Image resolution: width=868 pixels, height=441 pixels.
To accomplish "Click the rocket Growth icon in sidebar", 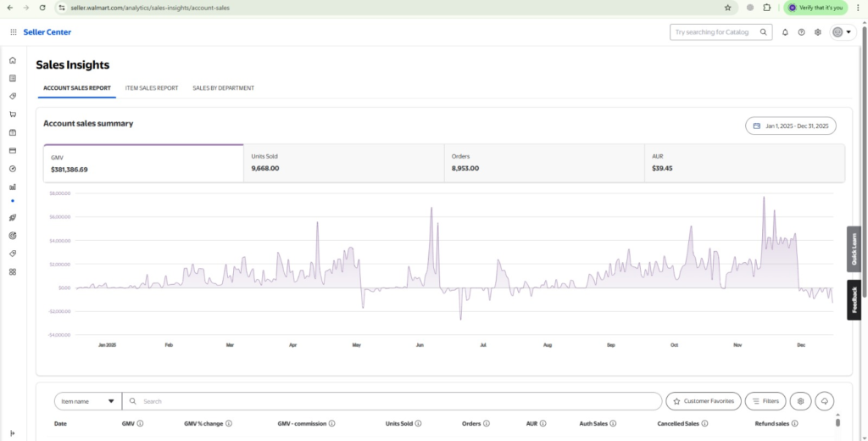I will [13, 218].
